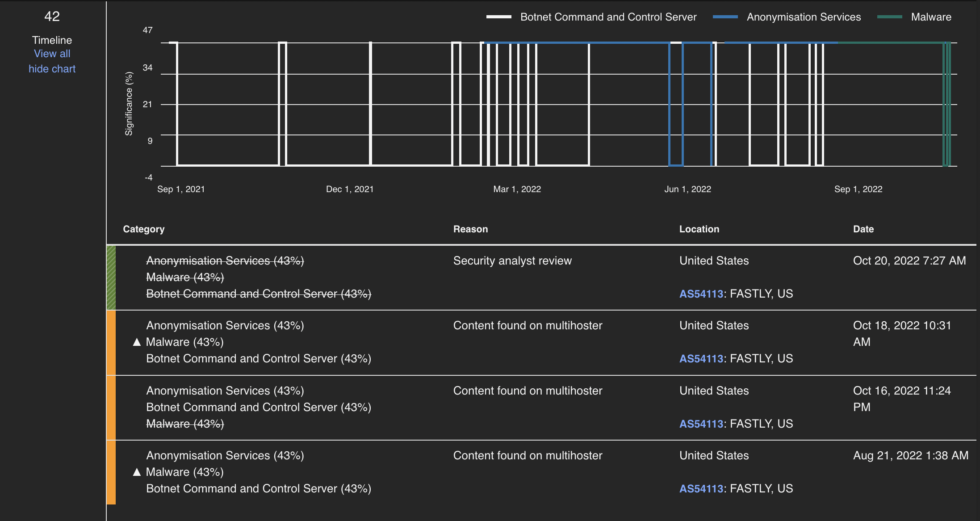The height and width of the screenshot is (521, 980).
Task: Open AS54113 link in Oct 18 row
Action: [701, 359]
